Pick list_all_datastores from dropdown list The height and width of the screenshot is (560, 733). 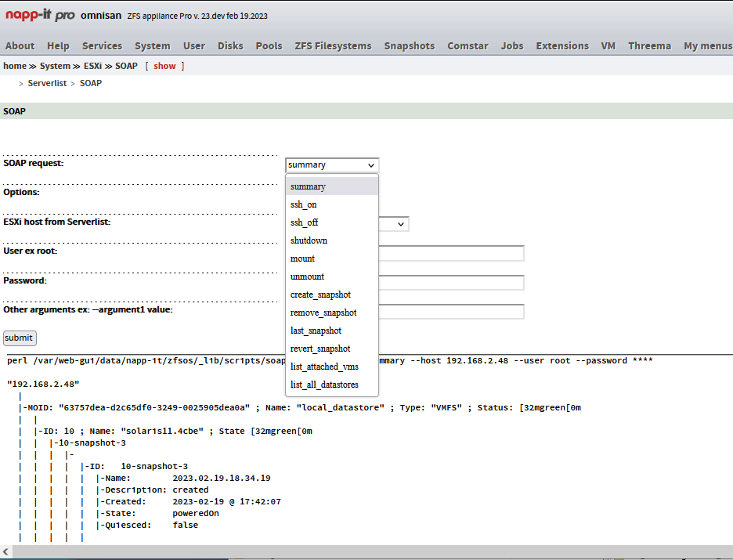pyautogui.click(x=324, y=385)
